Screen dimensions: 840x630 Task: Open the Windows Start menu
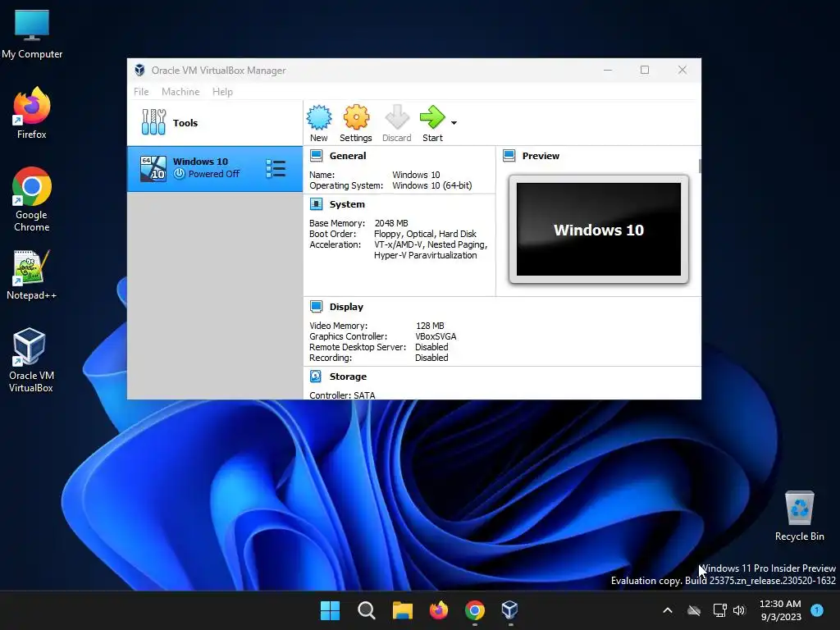coord(330,610)
